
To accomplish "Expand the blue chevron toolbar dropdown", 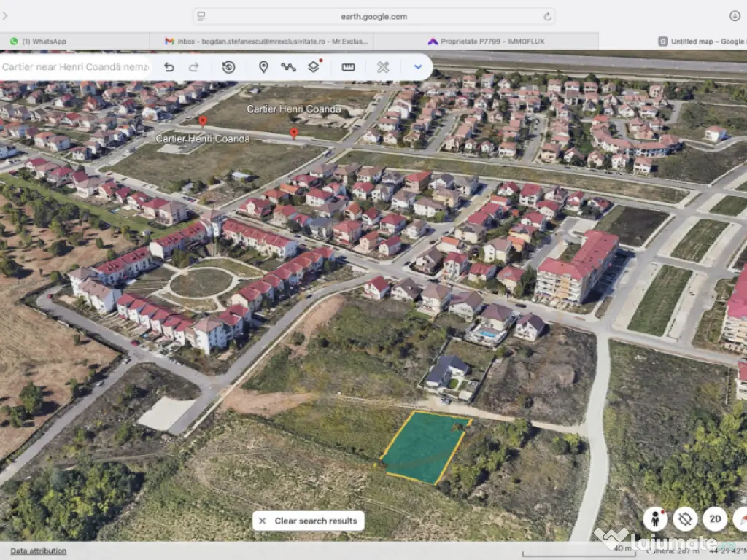I will [418, 67].
